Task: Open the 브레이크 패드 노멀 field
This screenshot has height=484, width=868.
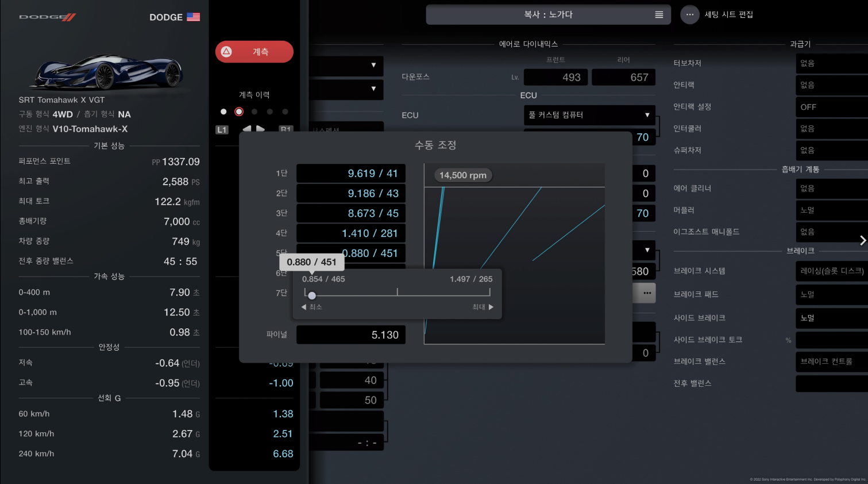Action: [x=832, y=294]
